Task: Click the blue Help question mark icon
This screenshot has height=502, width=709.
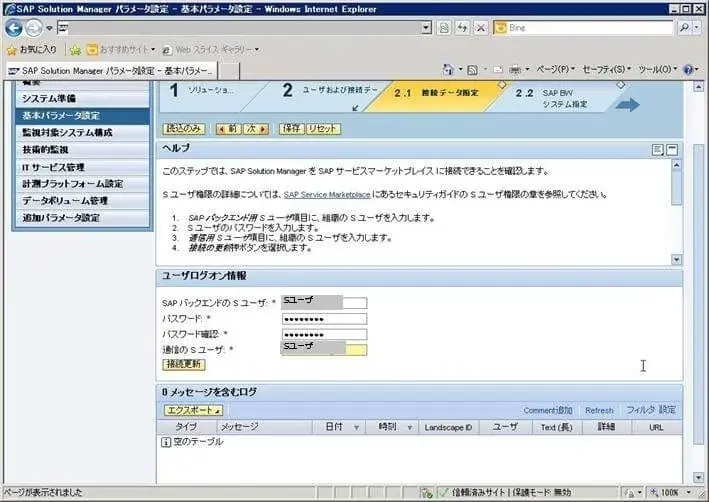Action: [x=688, y=70]
